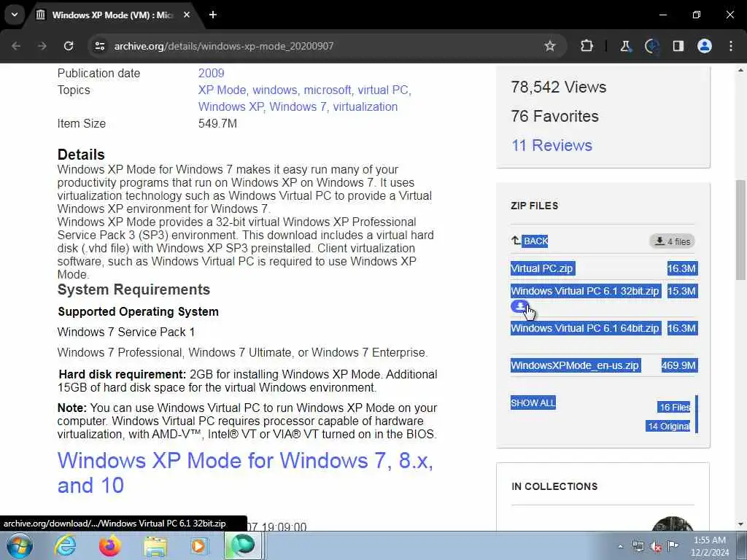Click the browser back arrow
This screenshot has height=560, width=747.
[16, 46]
